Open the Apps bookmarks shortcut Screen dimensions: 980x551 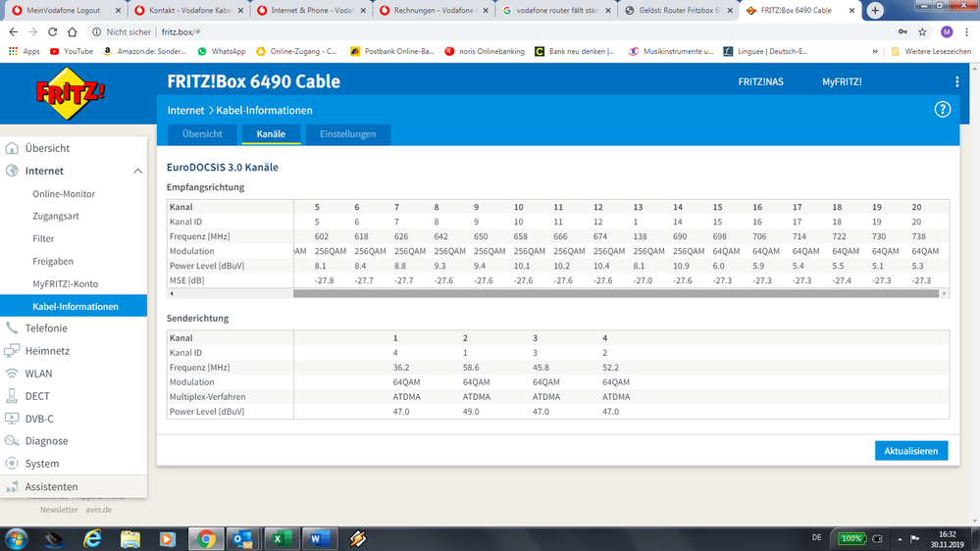tap(25, 51)
